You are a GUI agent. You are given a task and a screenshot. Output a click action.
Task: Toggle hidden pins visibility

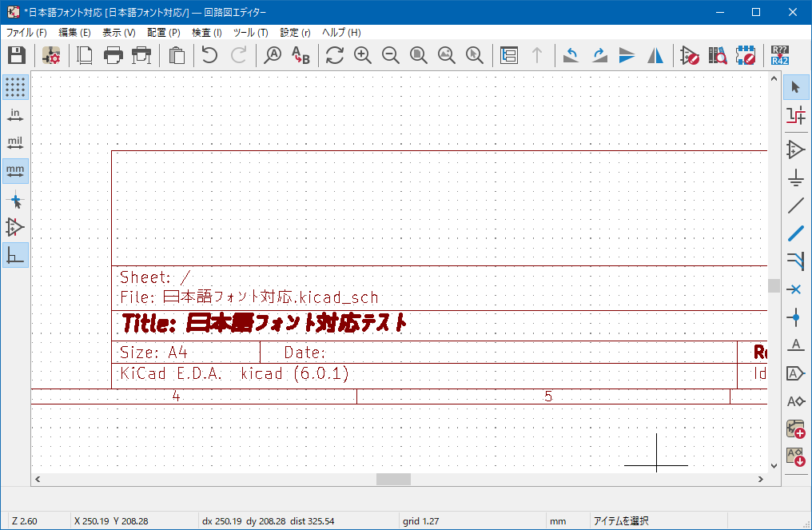[15, 227]
